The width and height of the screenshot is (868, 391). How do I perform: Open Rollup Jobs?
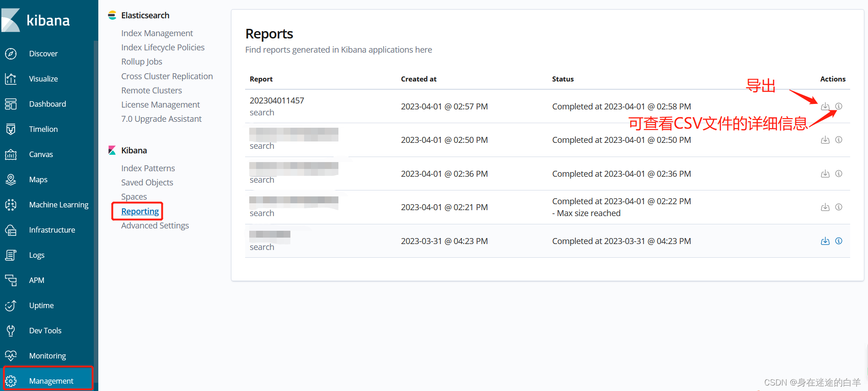[142, 61]
